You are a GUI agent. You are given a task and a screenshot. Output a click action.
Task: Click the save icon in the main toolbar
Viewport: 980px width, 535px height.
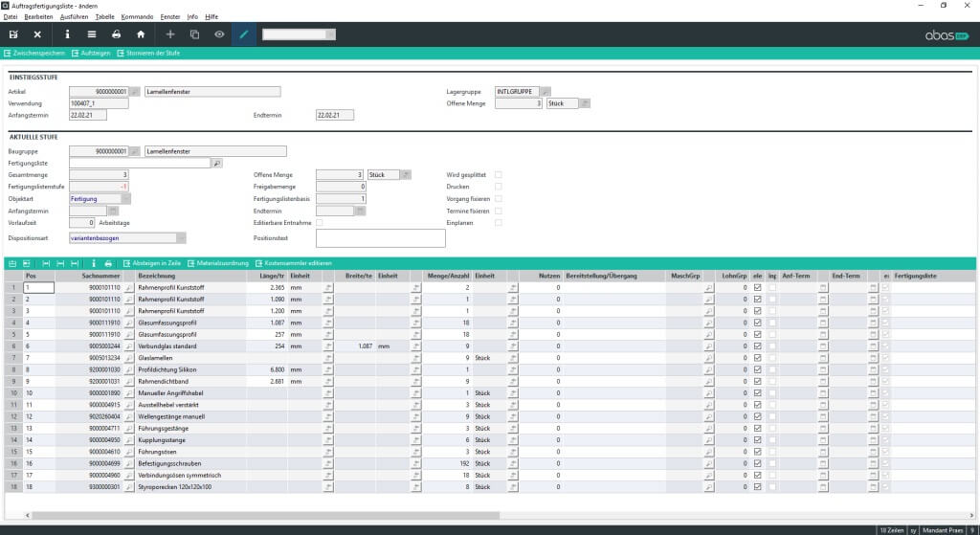point(13,34)
